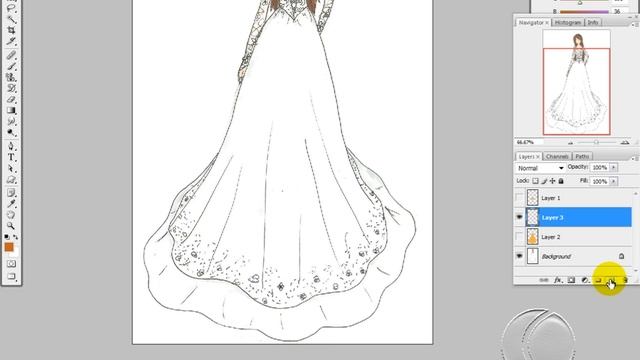Select Layer 2 by its name
Image resolution: width=640 pixels, height=360 pixels.
551,237
